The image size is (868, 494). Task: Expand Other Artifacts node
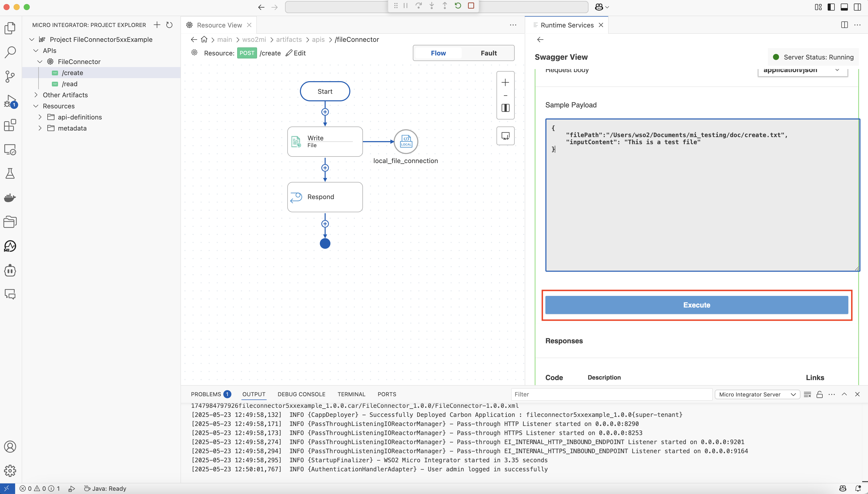[x=36, y=95]
